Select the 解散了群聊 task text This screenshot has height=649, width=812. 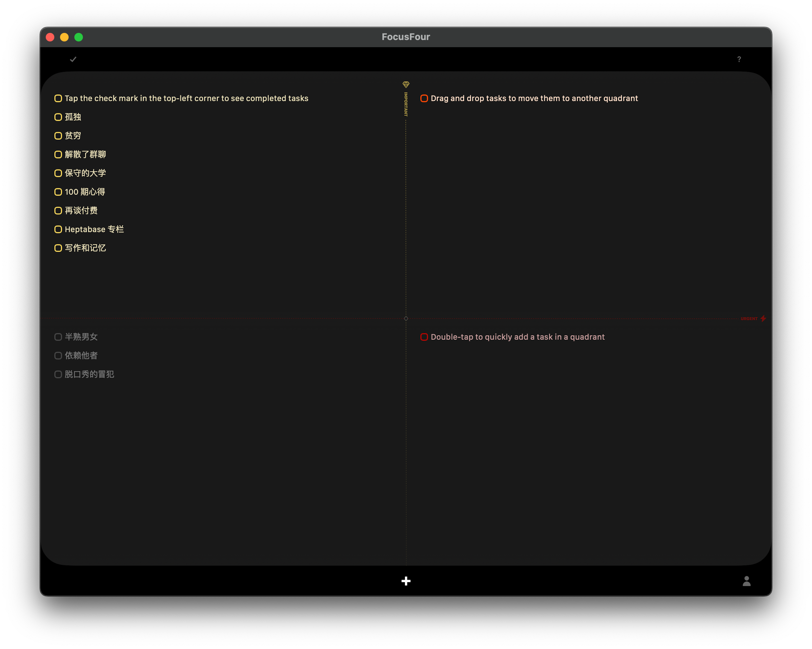(85, 154)
